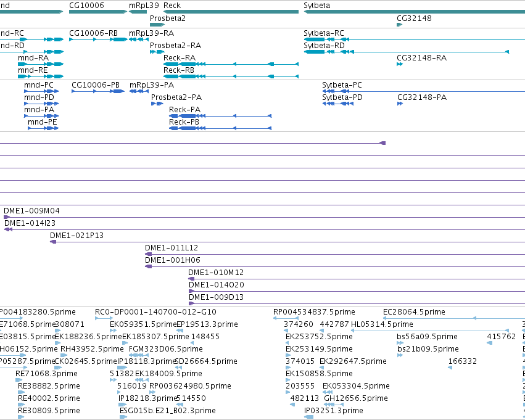Select BAC clone DME1-009M04
The width and height of the screenshot is (525, 420).
click(x=31, y=210)
